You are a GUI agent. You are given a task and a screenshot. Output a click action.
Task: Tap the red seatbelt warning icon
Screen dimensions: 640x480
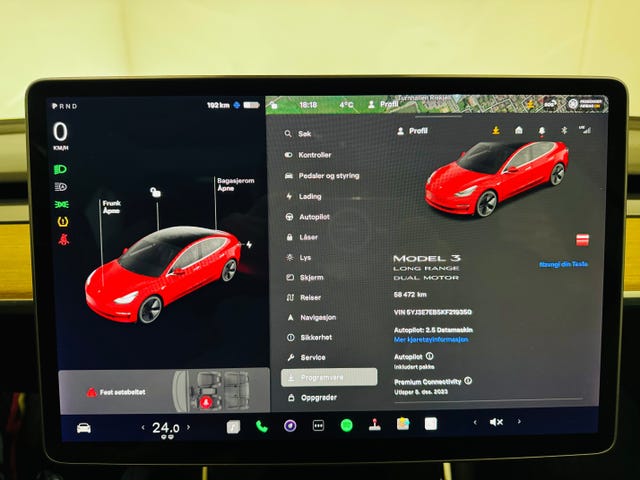pyautogui.click(x=63, y=239)
